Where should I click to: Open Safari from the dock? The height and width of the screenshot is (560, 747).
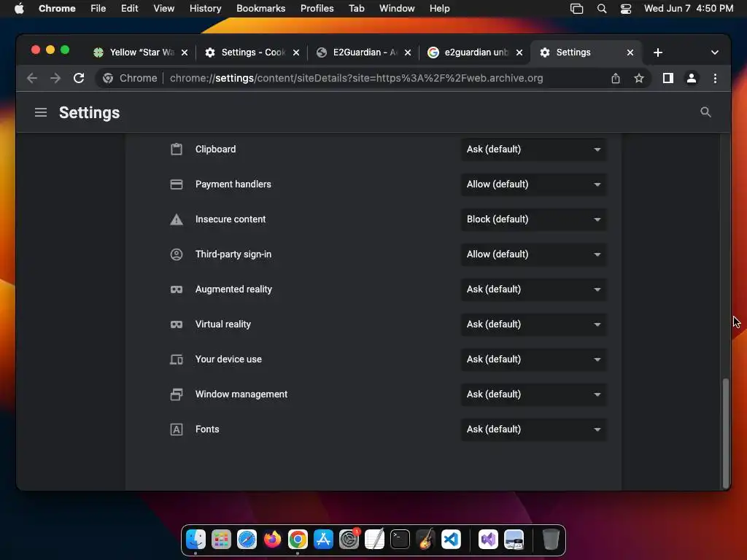click(x=247, y=540)
